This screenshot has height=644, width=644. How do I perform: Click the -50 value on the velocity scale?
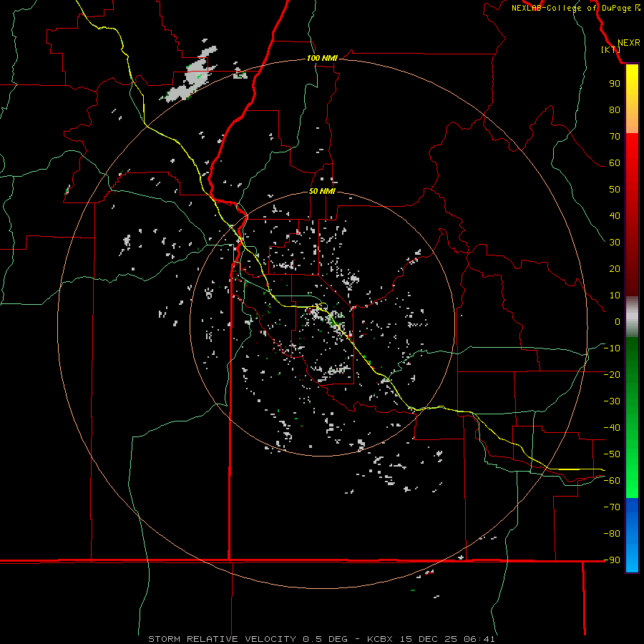coord(612,454)
